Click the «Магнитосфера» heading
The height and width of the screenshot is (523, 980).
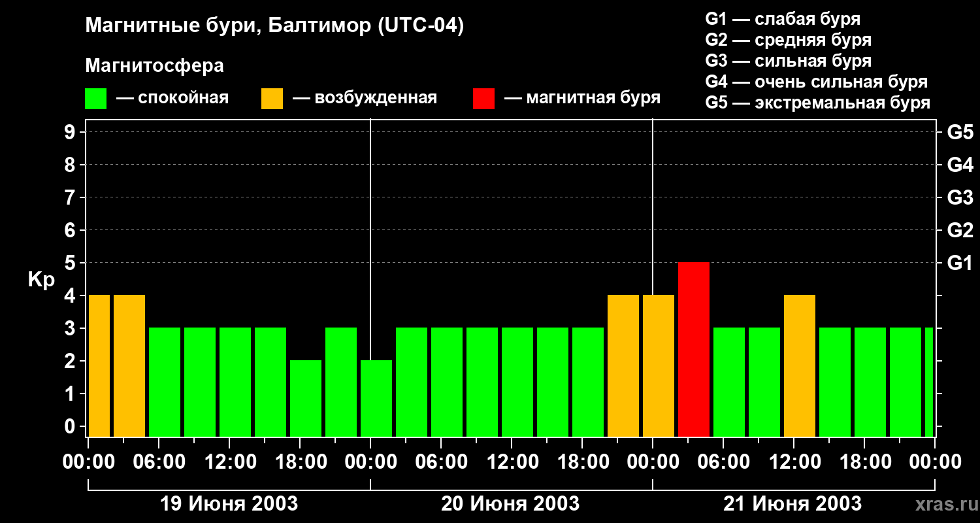coord(154,66)
